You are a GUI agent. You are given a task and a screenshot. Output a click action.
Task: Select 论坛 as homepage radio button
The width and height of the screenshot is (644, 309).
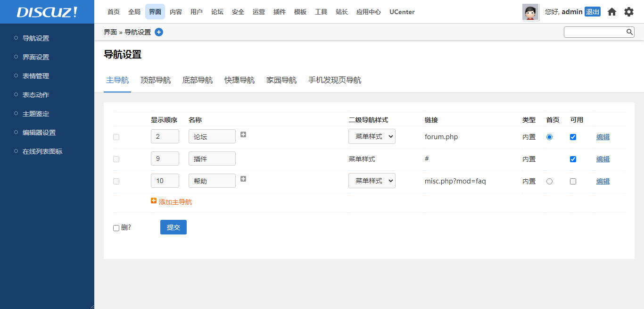(x=549, y=137)
